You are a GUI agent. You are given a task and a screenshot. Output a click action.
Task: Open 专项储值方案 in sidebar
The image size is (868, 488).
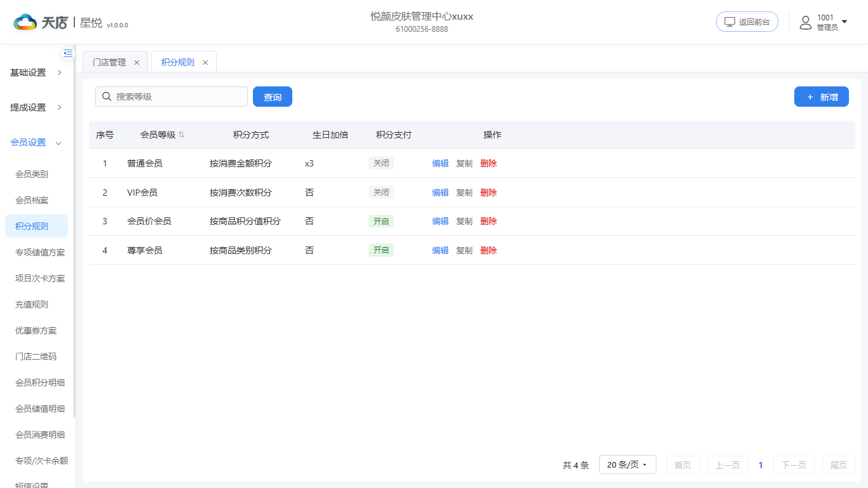(40, 252)
